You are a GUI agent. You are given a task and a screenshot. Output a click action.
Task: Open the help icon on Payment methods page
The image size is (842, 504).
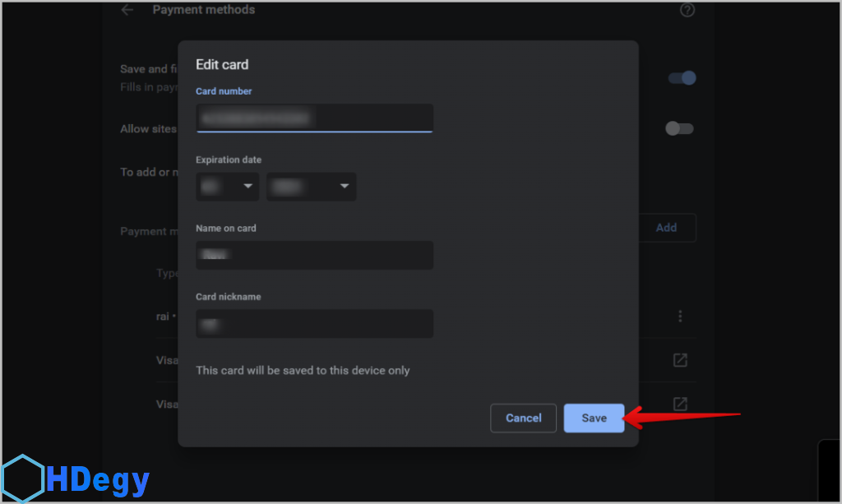687,11
